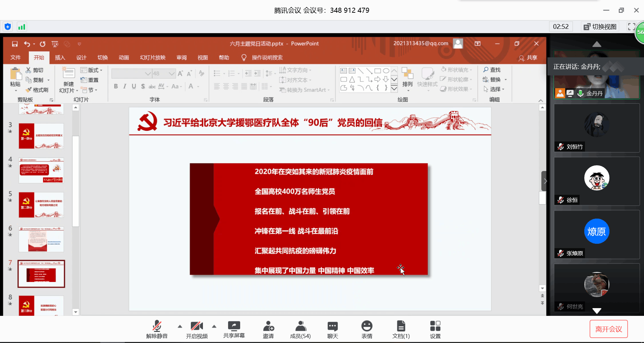Click Cut (剪切) in the ribbon
This screenshot has width=644, height=343.
(x=35, y=70)
